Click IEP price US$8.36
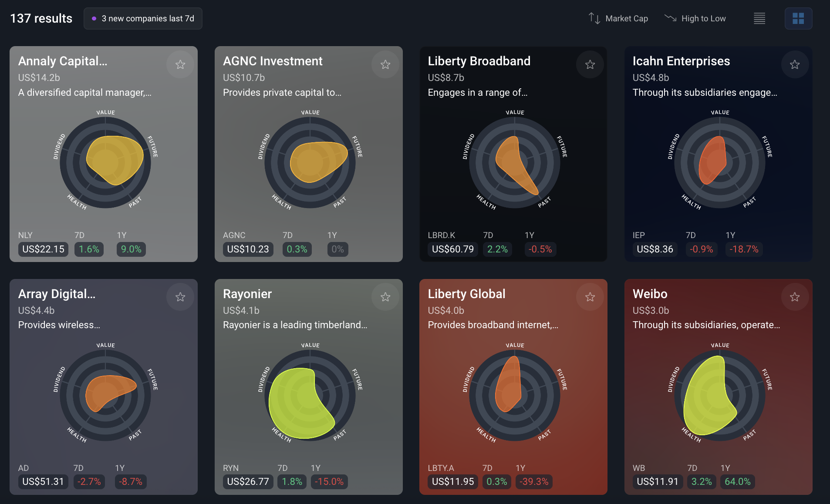 [655, 249]
